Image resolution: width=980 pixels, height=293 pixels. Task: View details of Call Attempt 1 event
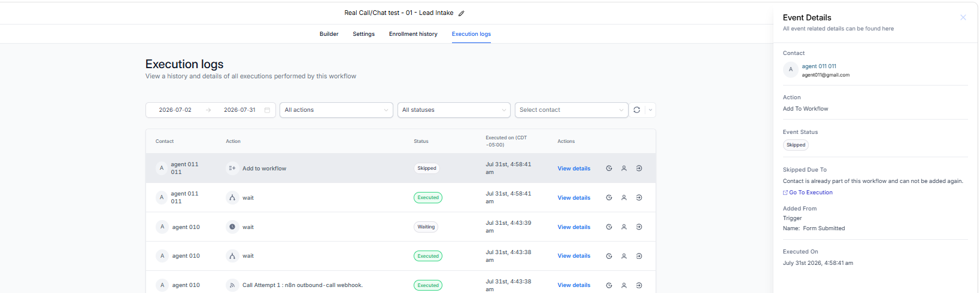tap(574, 285)
